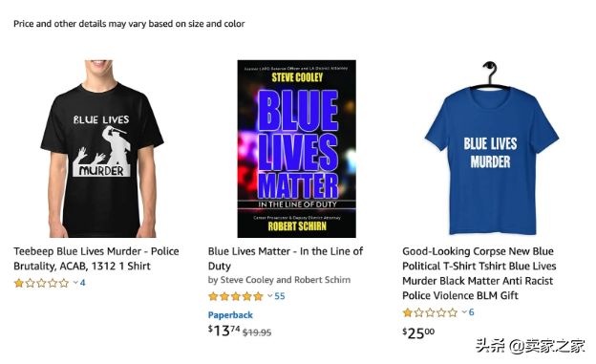This screenshot has height=364, width=596.
Task: Open the Good-Looking Corpse T-Shirt title
Action: click(x=479, y=273)
